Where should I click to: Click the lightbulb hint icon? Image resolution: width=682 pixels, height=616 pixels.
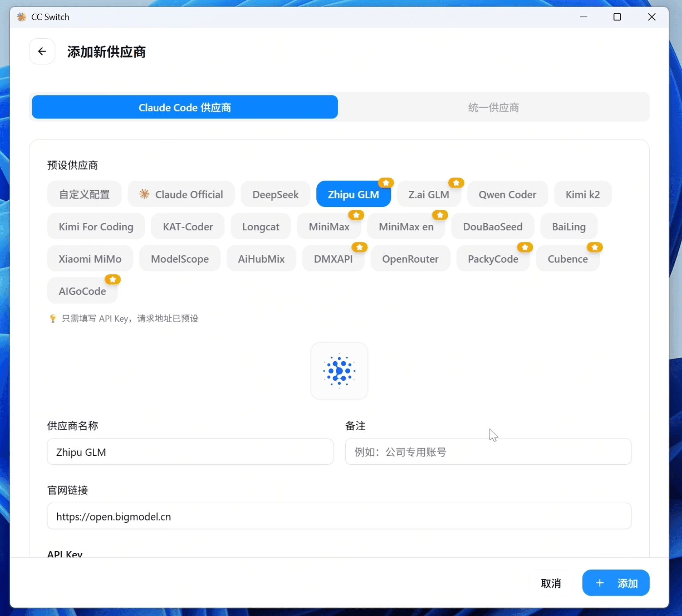click(x=53, y=319)
